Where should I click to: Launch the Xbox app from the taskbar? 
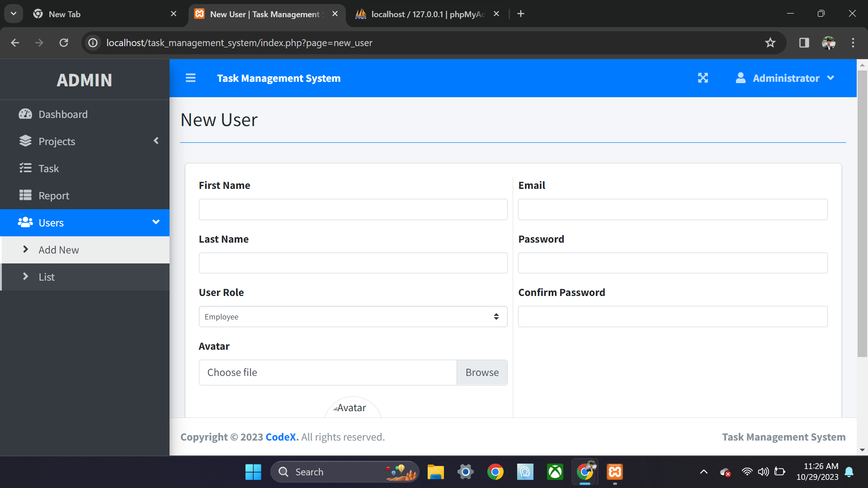pyautogui.click(x=555, y=471)
